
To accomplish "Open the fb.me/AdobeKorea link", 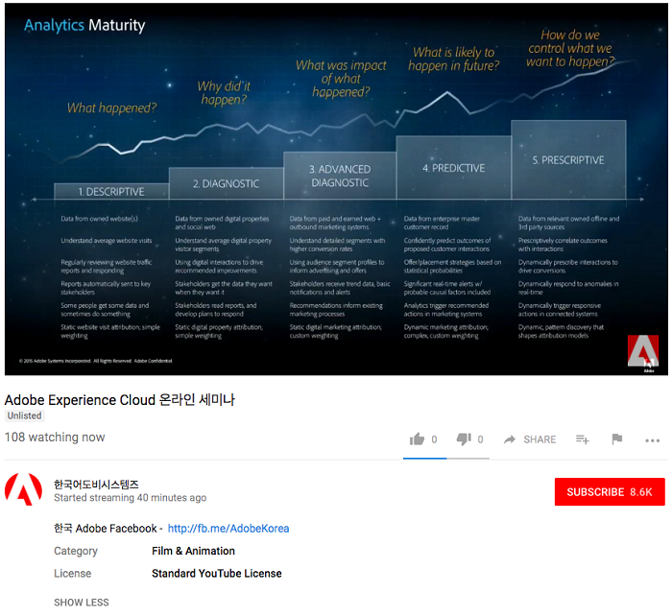I will point(228,529).
